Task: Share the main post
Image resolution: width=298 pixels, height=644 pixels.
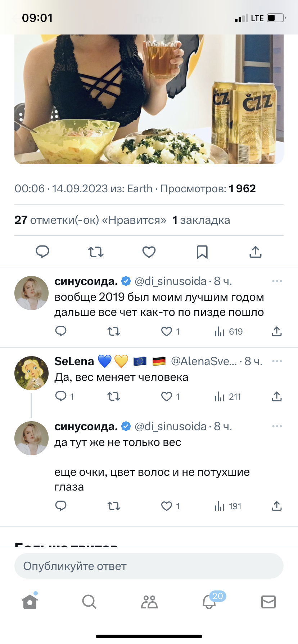Action: coord(255,252)
